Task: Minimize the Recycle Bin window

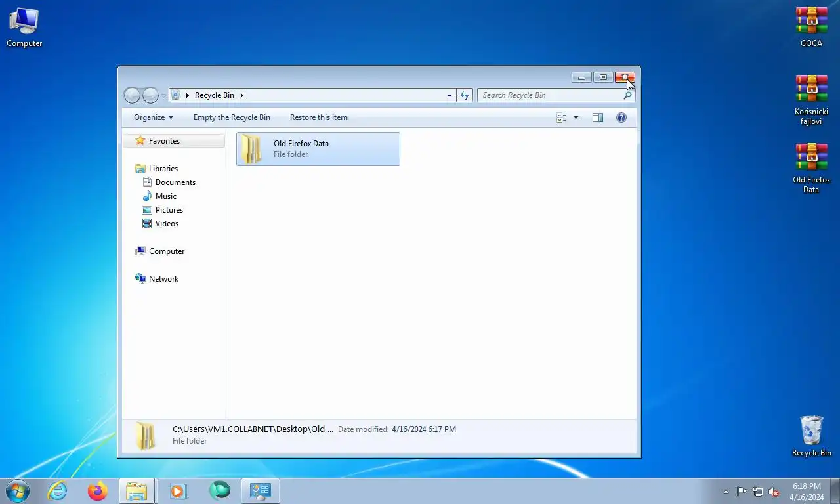Action: coord(581,77)
